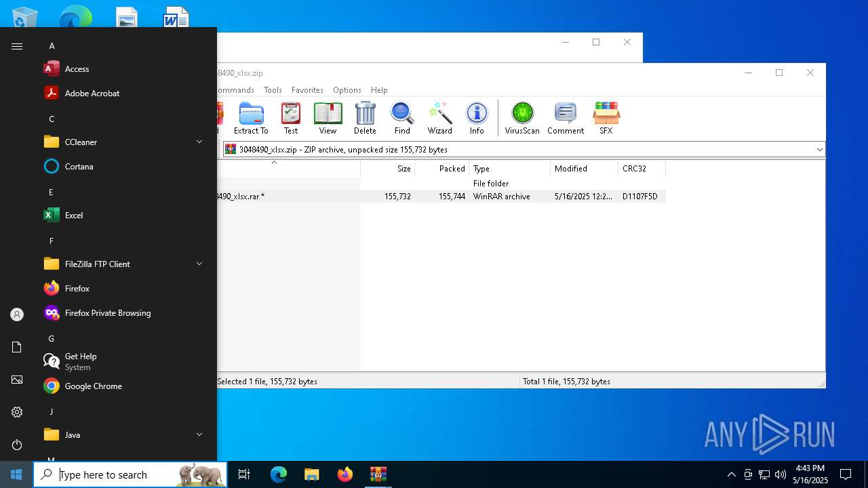The image size is (868, 488).
Task: Click the CRC32 value D1107F5D
Action: pos(639,197)
